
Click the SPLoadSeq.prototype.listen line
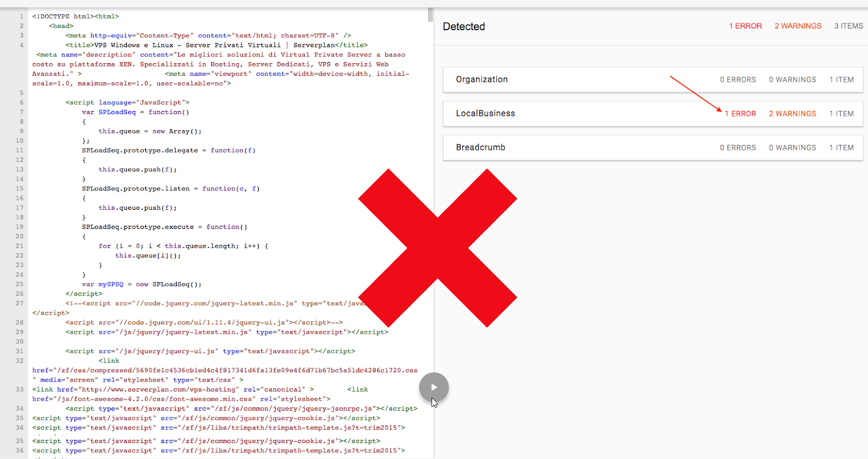tap(171, 189)
